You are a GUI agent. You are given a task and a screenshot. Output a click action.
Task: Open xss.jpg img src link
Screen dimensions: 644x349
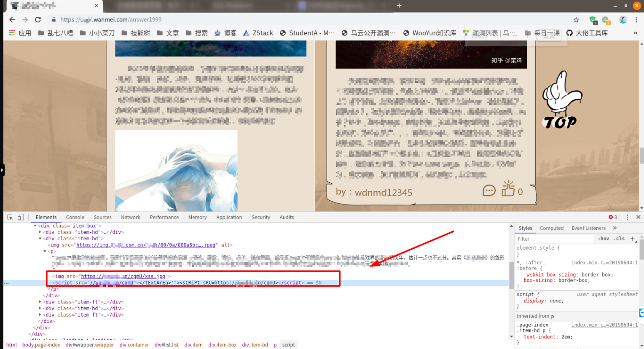click(x=123, y=277)
